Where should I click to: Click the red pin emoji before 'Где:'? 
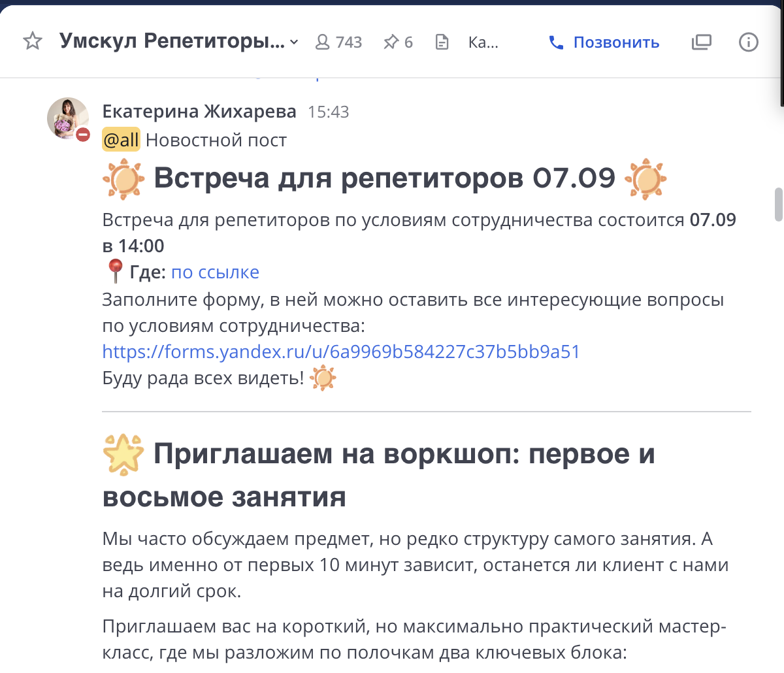point(115,271)
